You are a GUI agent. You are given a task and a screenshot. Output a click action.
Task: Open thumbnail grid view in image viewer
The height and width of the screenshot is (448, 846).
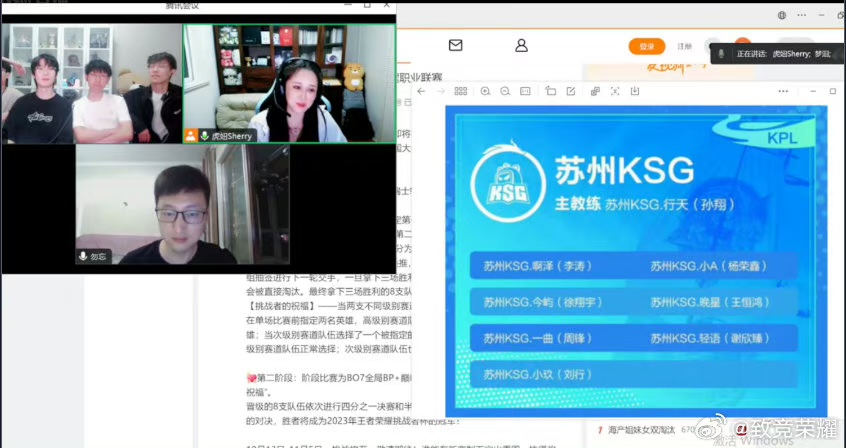coord(461,91)
